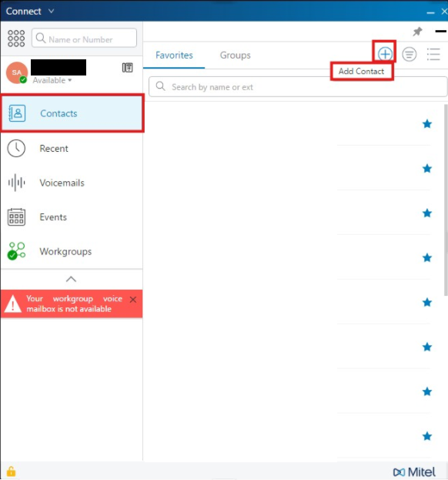Click the Add Contact plus icon
Screen dimensions: 448x480
coord(385,54)
